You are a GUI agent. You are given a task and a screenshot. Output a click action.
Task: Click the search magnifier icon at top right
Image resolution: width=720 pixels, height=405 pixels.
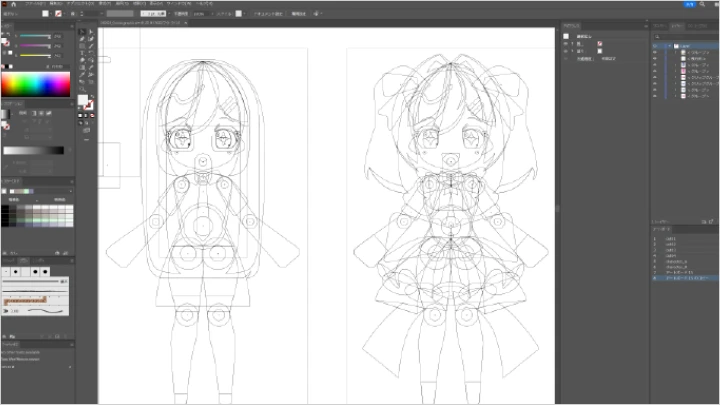702,4
